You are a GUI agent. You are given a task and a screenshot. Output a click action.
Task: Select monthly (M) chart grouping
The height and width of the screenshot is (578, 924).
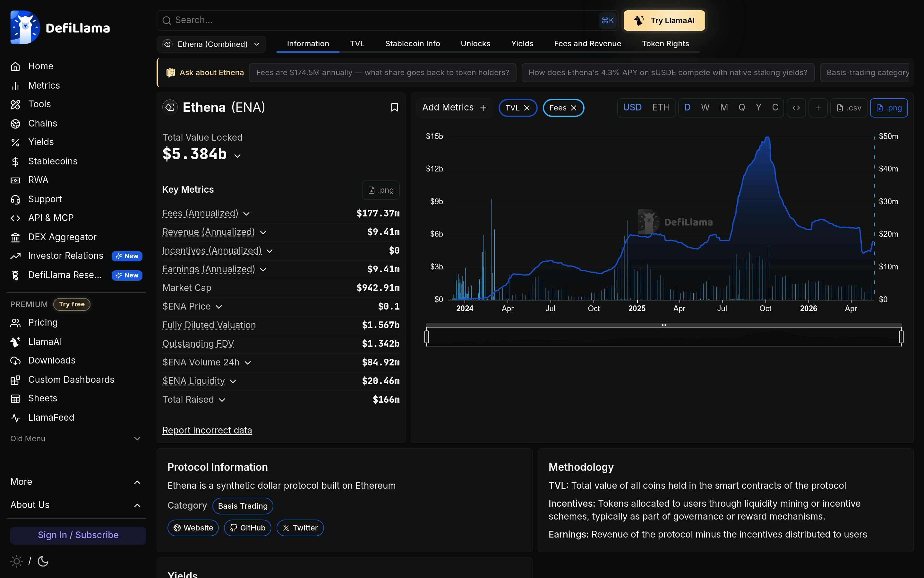coord(724,108)
